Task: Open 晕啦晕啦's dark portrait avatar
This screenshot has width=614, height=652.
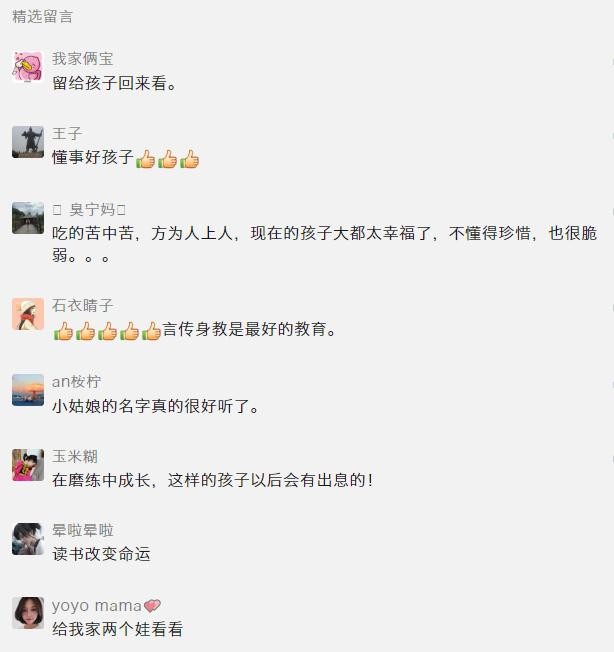Action: pos(28,539)
